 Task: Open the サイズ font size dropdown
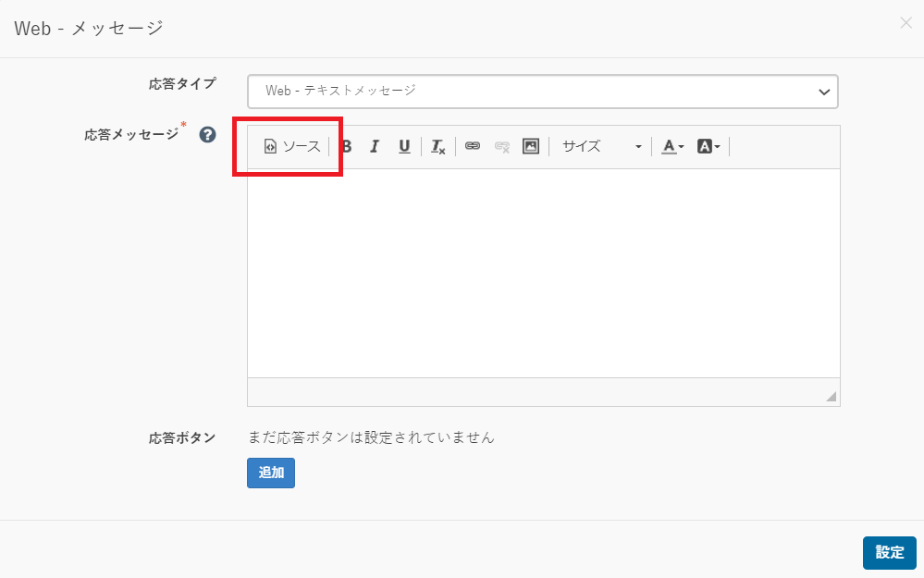pyautogui.click(x=600, y=146)
